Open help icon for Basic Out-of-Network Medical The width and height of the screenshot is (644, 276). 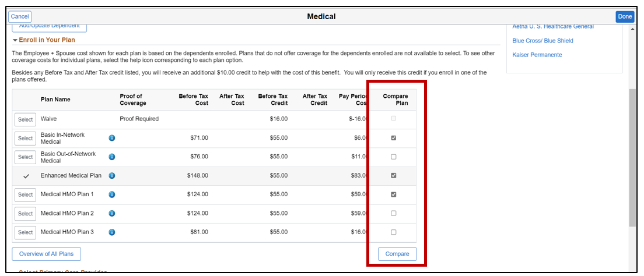[112, 157]
